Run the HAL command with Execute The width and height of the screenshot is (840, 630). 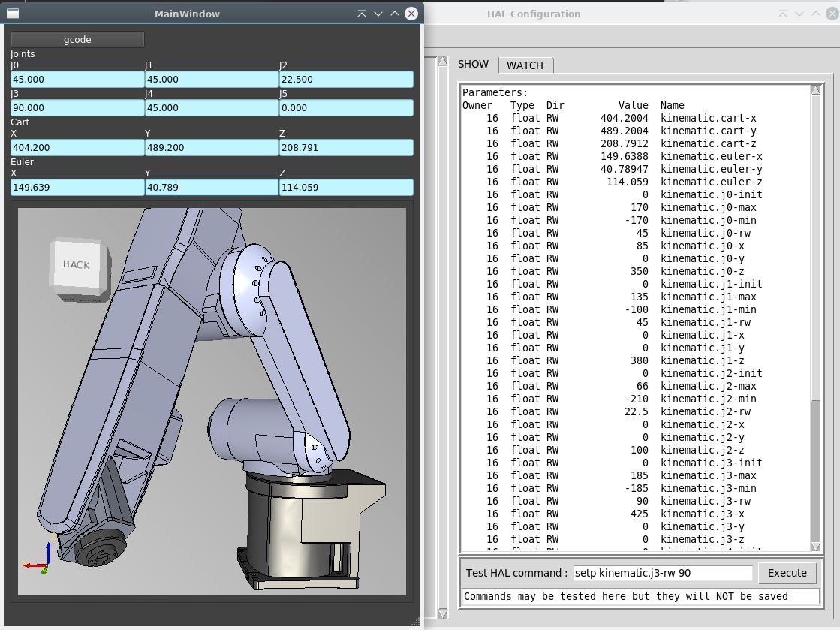(787, 573)
